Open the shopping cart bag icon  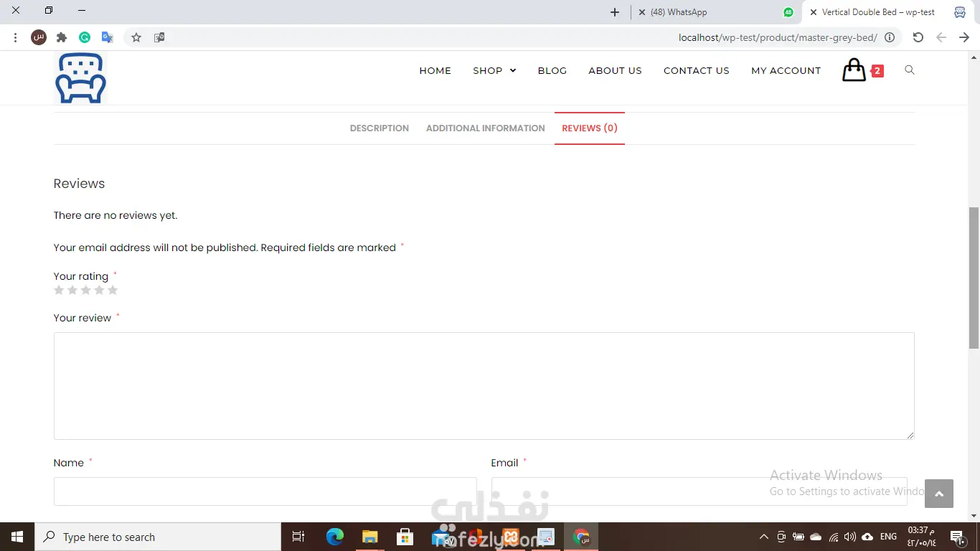(x=854, y=70)
